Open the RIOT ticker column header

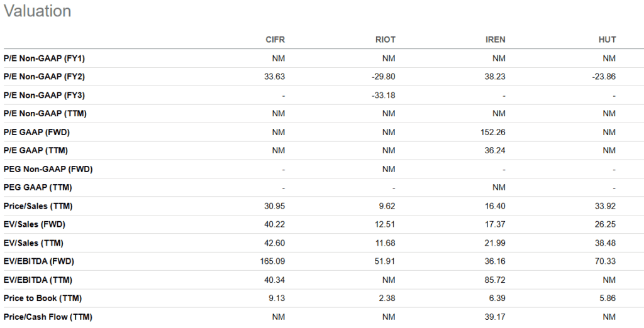385,40
